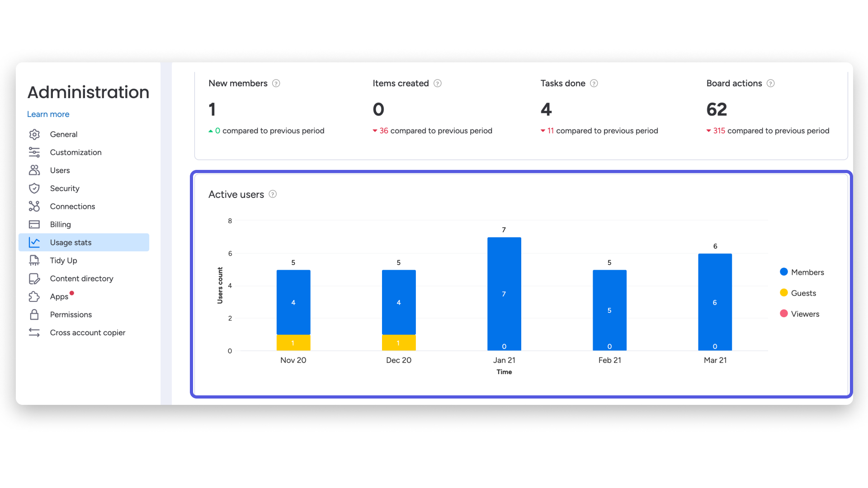
Task: Click the Tidy Up icon
Action: (34, 261)
